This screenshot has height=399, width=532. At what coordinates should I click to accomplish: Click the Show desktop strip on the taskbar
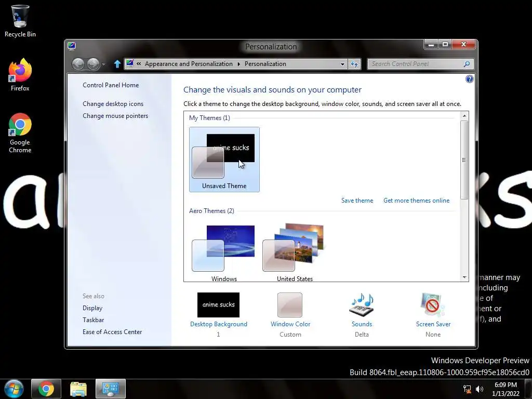tap(529, 389)
